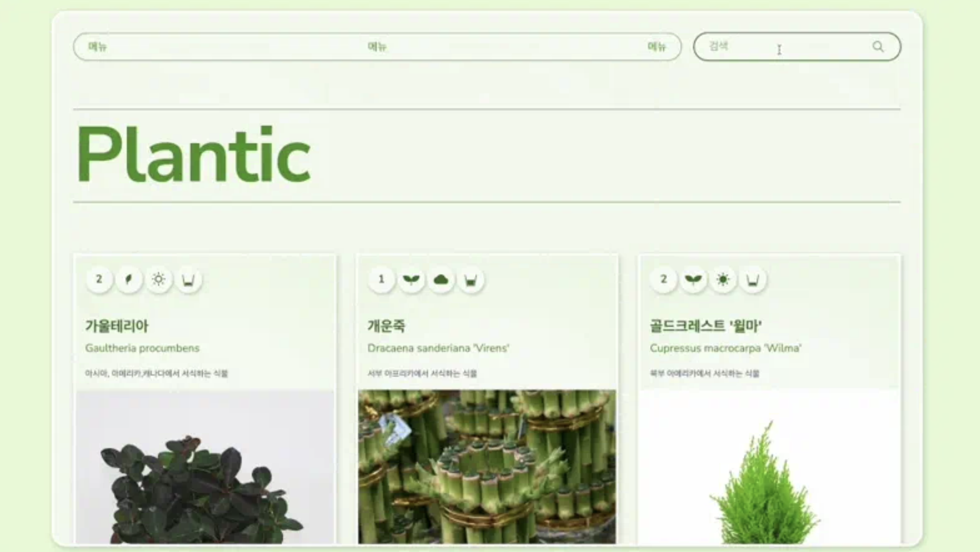The image size is (980, 552).
Task: Click the Cupressus macrocarpa 'Wilma' text
Action: [x=726, y=348]
